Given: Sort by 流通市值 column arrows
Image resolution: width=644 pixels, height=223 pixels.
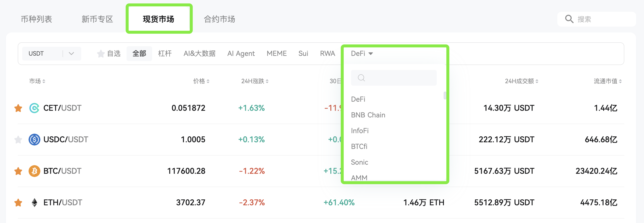Looking at the screenshot, I should tap(620, 81).
